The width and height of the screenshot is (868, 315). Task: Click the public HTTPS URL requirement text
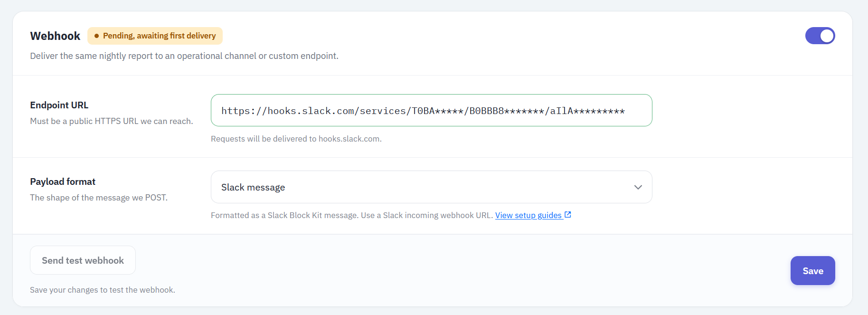click(x=112, y=121)
